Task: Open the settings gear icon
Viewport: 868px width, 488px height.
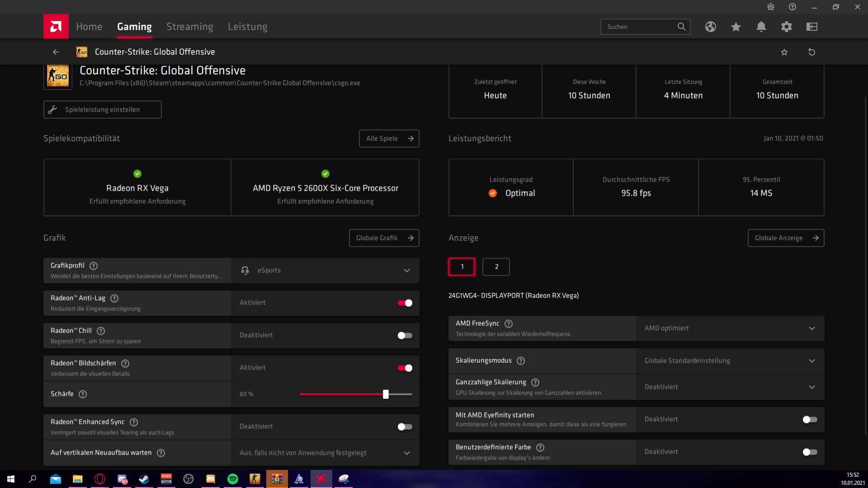Action: pyautogui.click(x=786, y=27)
